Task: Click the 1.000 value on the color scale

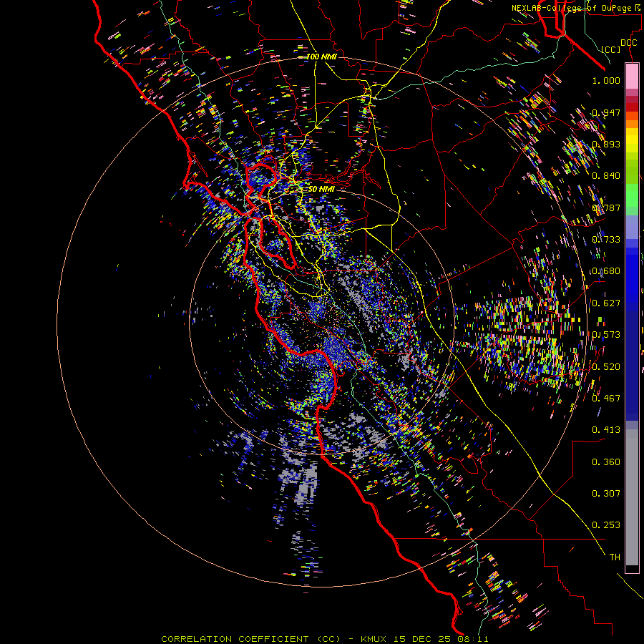Action: (x=606, y=80)
